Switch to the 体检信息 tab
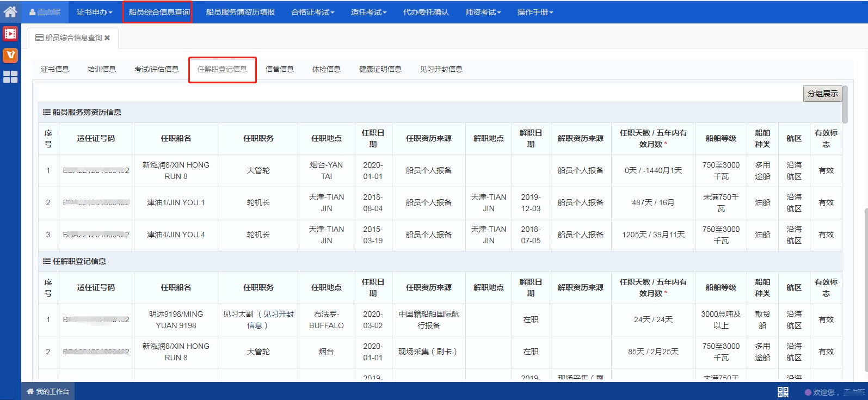The image size is (868, 400). (326, 69)
